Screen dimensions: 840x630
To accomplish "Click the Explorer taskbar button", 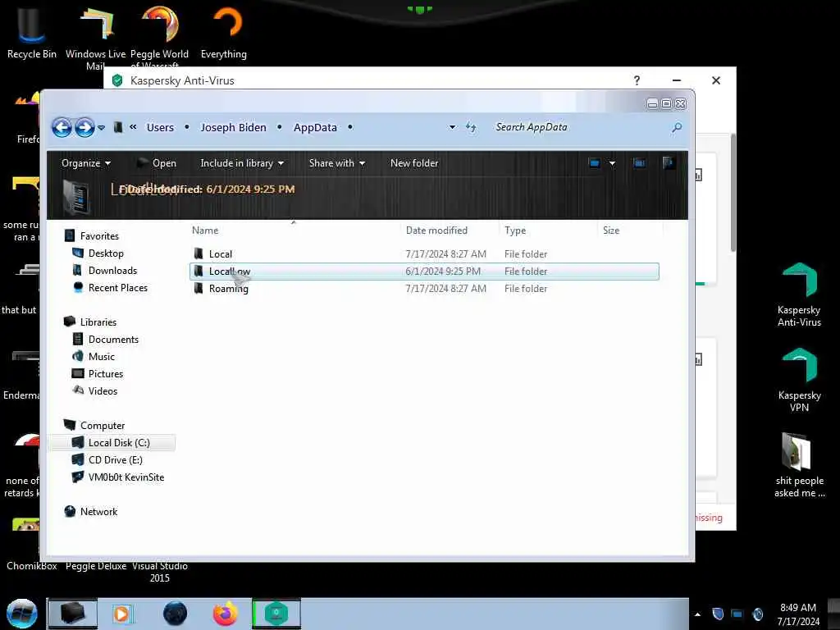I will coord(73,614).
